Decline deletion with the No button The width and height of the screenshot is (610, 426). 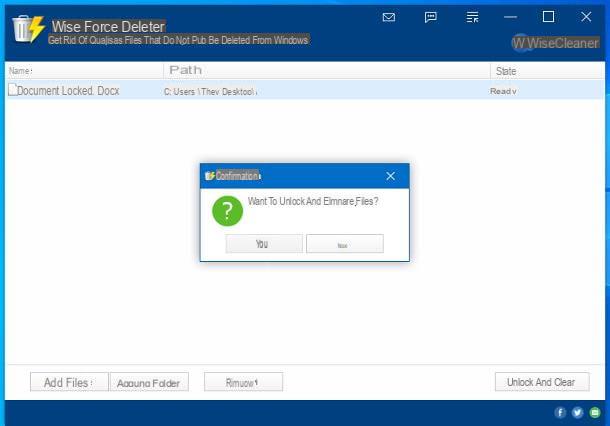345,244
